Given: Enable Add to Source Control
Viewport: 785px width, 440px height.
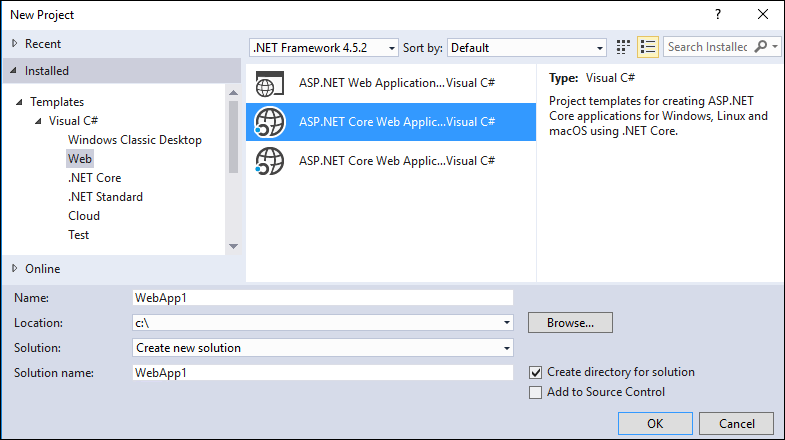Looking at the screenshot, I should [x=536, y=392].
